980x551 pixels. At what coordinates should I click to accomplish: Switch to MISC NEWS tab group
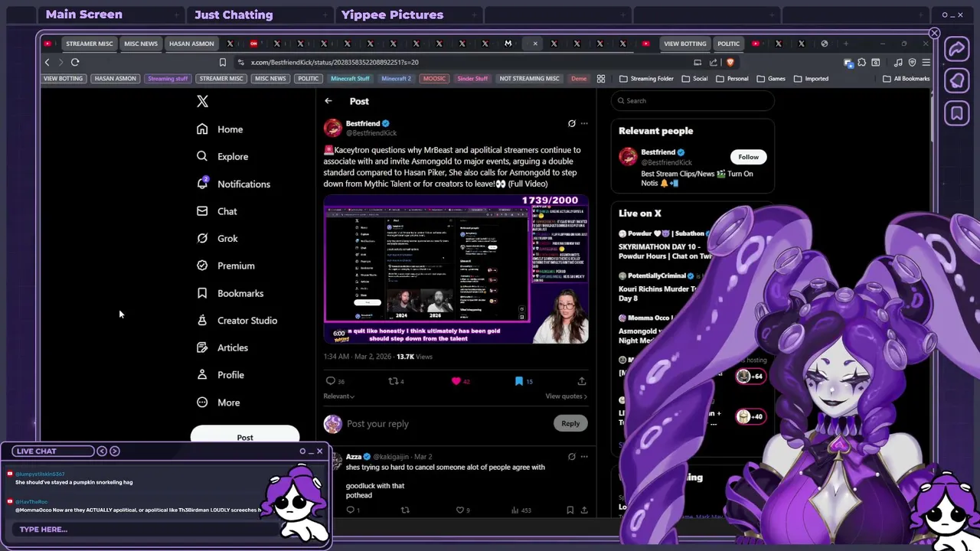point(141,44)
